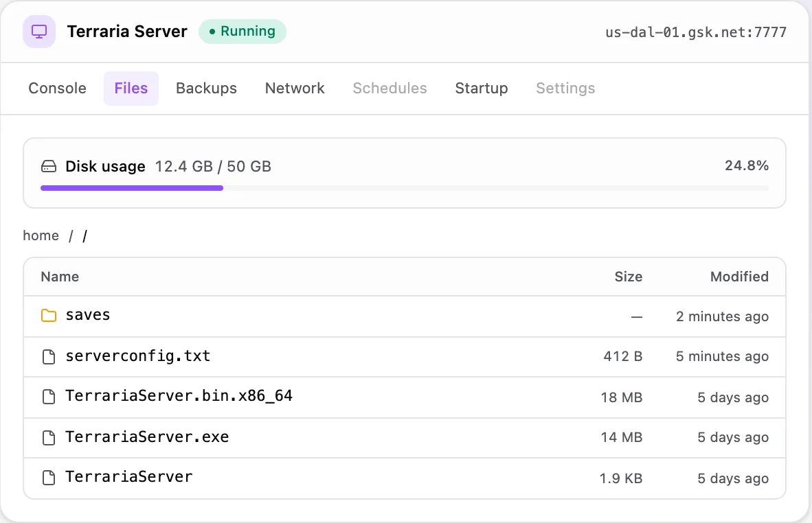The width and height of the screenshot is (812, 523).
Task: Click the TerrariaServer file name without extension
Action: point(129,477)
